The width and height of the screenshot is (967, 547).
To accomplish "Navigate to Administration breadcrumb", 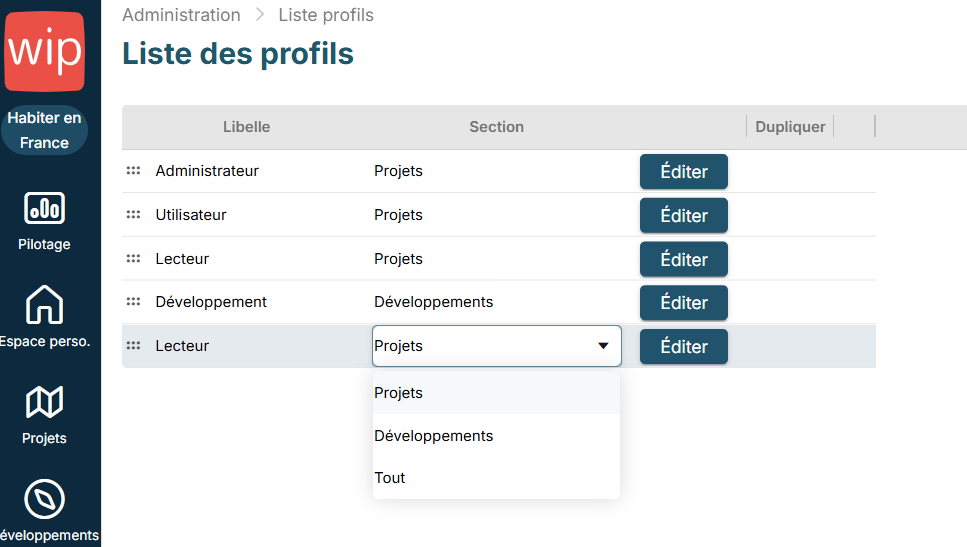I will click(x=181, y=15).
